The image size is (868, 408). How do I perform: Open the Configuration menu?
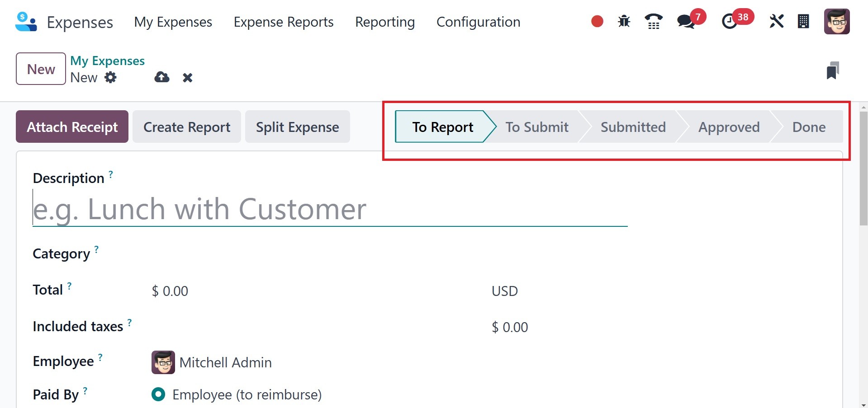(x=478, y=22)
